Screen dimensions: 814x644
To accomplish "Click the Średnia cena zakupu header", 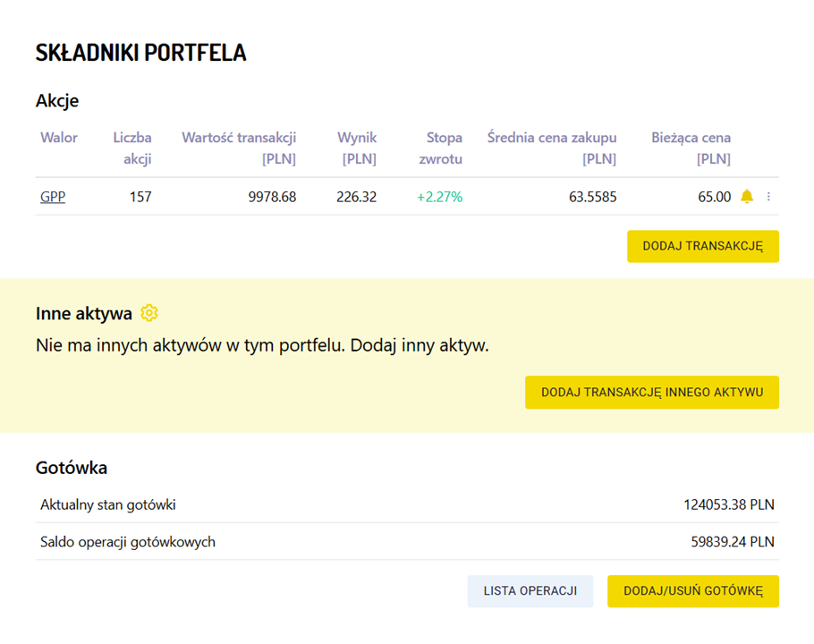I will pyautogui.click(x=552, y=148).
